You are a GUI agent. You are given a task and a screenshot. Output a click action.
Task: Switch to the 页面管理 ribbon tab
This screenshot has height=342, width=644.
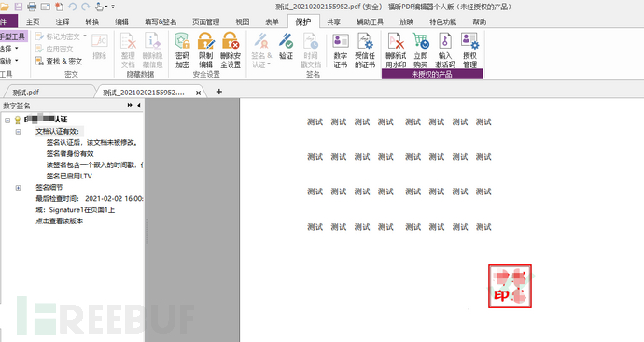click(205, 21)
